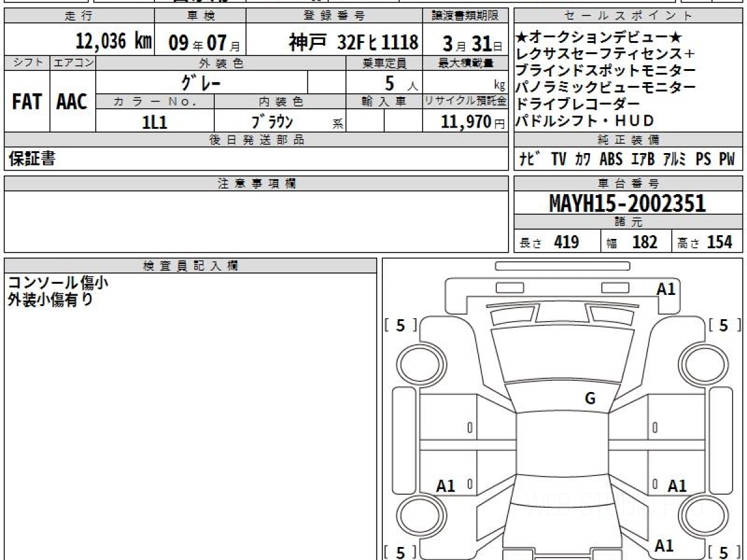
Task: Click the 諸元 header
Action: (629, 222)
